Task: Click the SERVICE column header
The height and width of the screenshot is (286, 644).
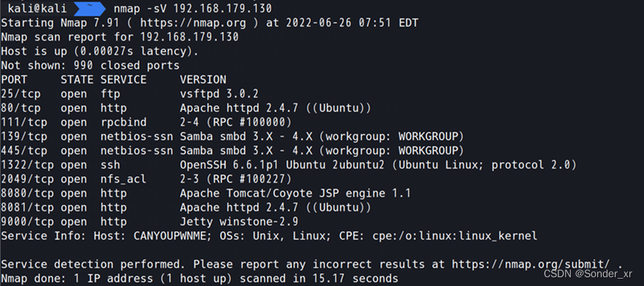Action: click(x=124, y=79)
